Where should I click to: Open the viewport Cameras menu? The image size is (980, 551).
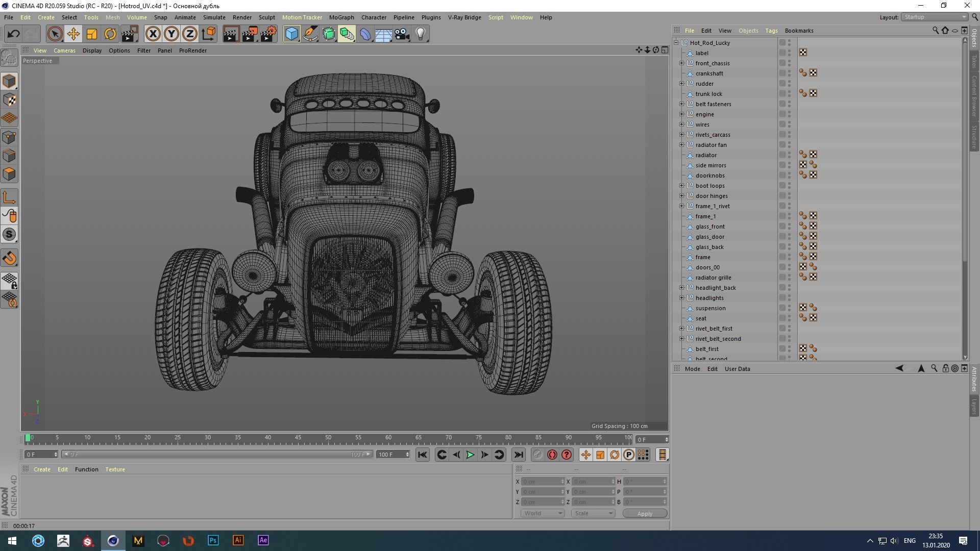[64, 51]
